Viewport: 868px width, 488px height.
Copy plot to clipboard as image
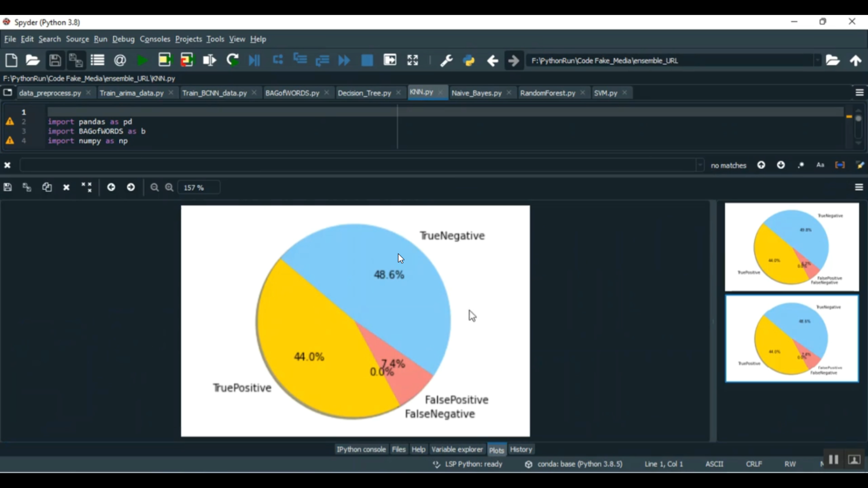(x=47, y=187)
